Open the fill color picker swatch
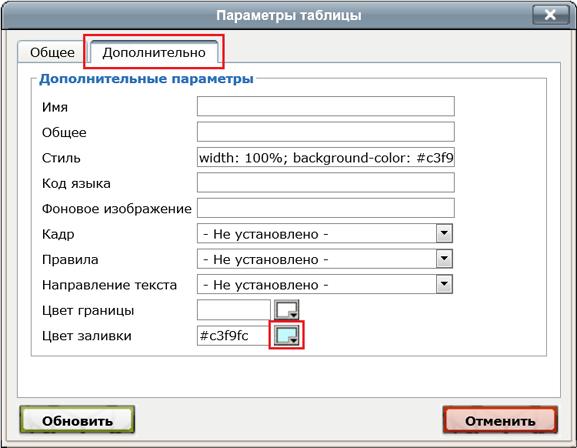577x448 pixels. click(286, 335)
